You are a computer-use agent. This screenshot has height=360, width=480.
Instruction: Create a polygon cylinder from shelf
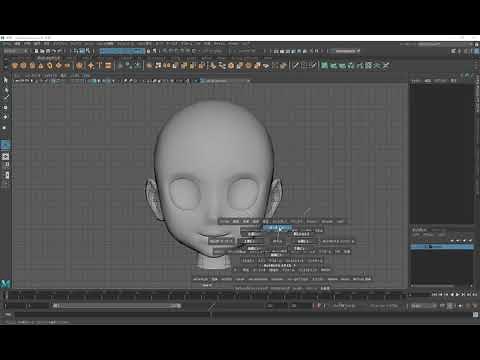coord(32,66)
